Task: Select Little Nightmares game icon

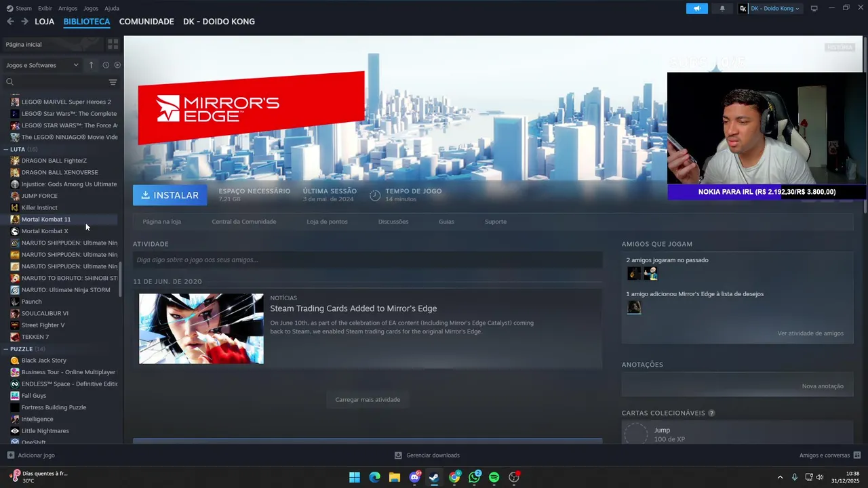Action: click(x=15, y=431)
